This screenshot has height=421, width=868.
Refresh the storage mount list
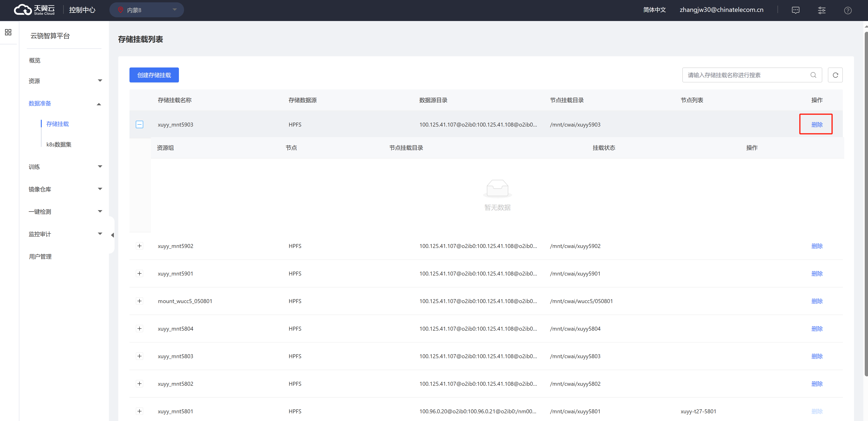click(835, 75)
